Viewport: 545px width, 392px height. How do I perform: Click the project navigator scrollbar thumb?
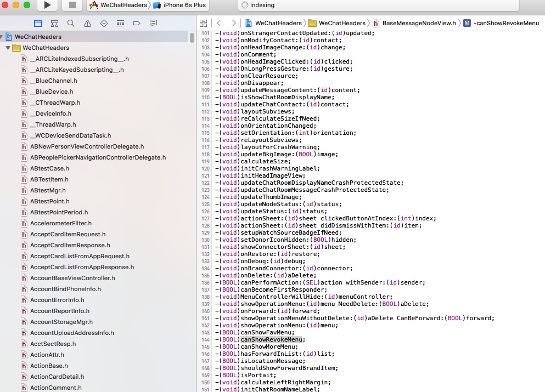point(192,37)
